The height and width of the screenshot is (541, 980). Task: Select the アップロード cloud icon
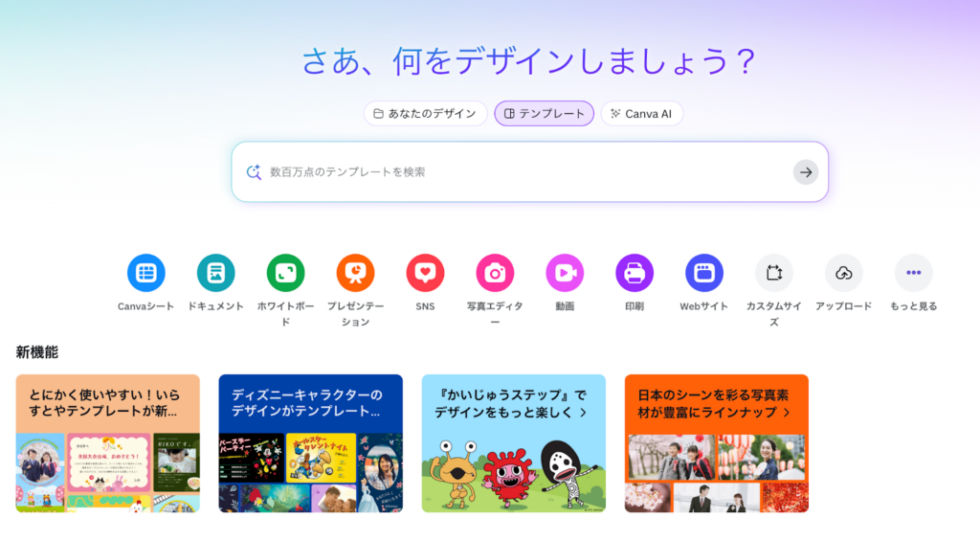point(844,273)
